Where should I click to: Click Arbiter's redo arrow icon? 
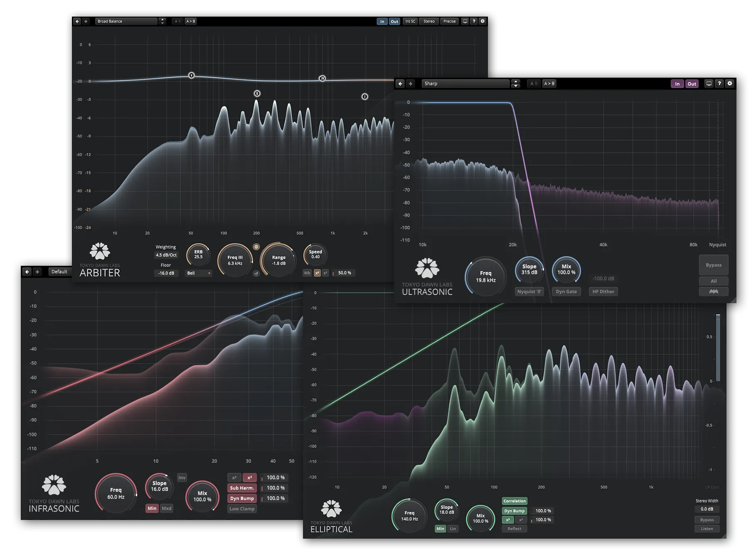click(86, 21)
